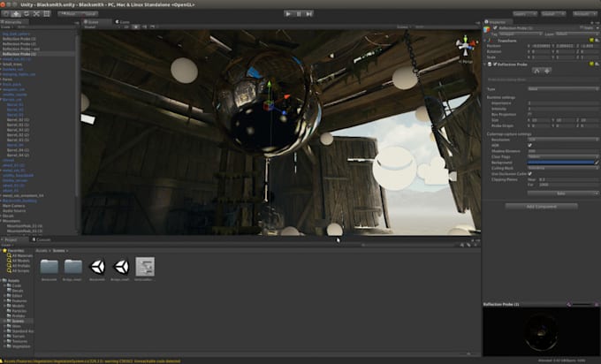This screenshot has width=601, height=364.
Task: Switch to the Console tab
Action: 43,239
